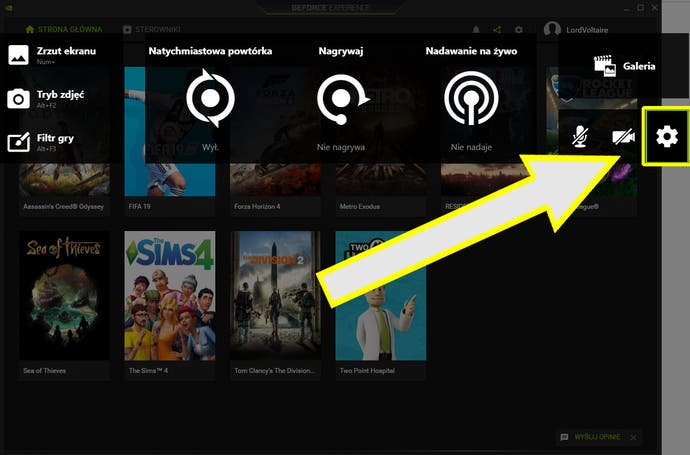The width and height of the screenshot is (690, 455).
Task: Open Filtr gry brush icon
Action: point(18,142)
